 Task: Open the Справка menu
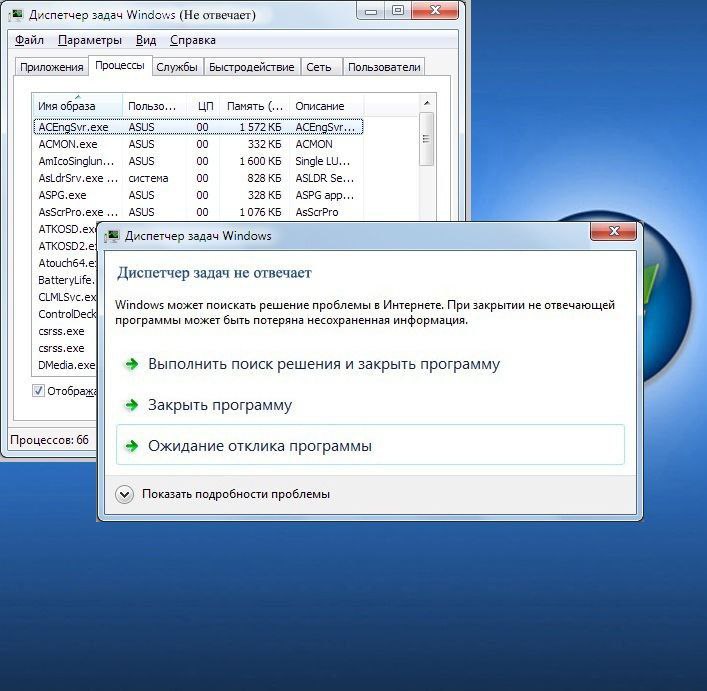(x=193, y=40)
